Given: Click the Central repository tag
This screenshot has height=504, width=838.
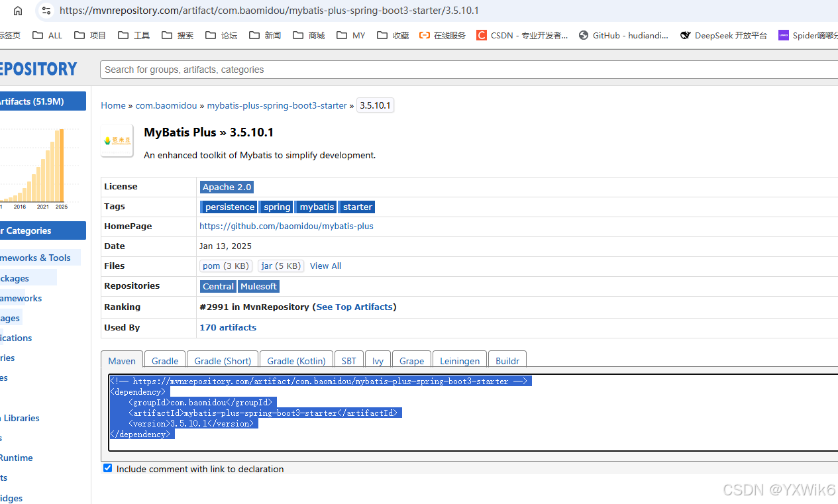Looking at the screenshot, I should click(218, 286).
